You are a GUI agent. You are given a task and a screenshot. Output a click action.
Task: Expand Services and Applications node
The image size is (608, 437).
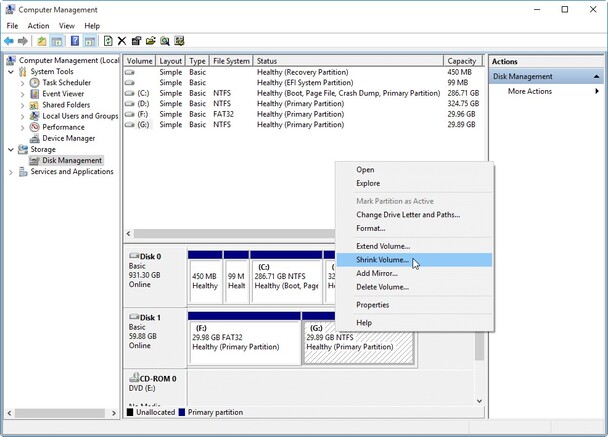(x=11, y=171)
